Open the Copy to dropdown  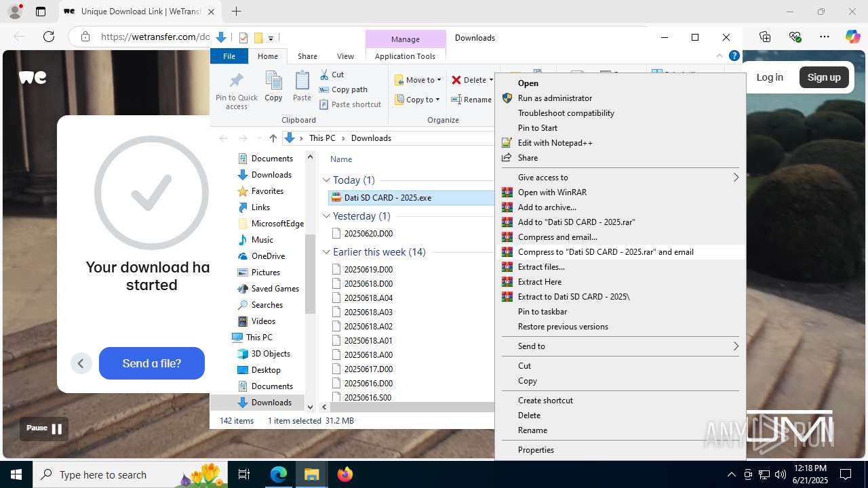(x=418, y=100)
